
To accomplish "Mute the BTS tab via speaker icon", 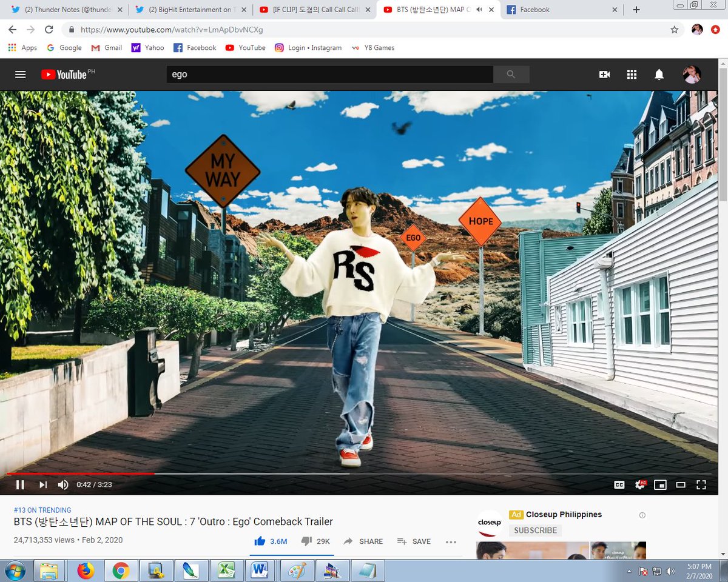I will tap(480, 10).
